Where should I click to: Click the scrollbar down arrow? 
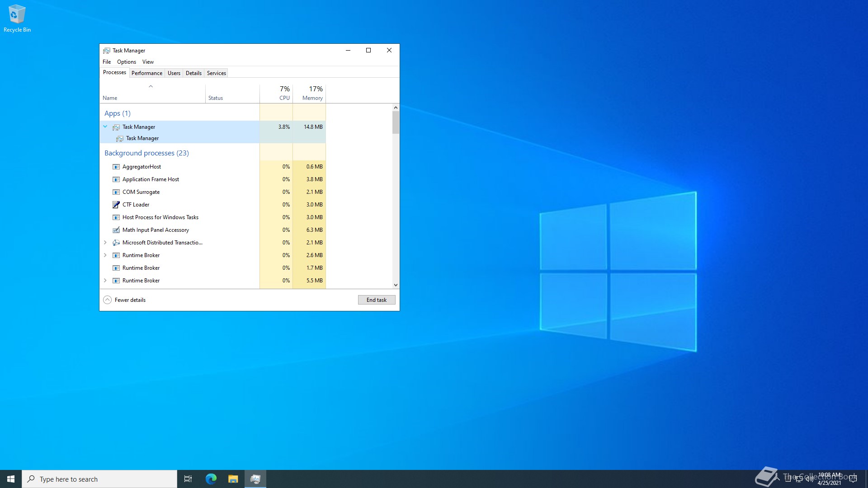(396, 285)
